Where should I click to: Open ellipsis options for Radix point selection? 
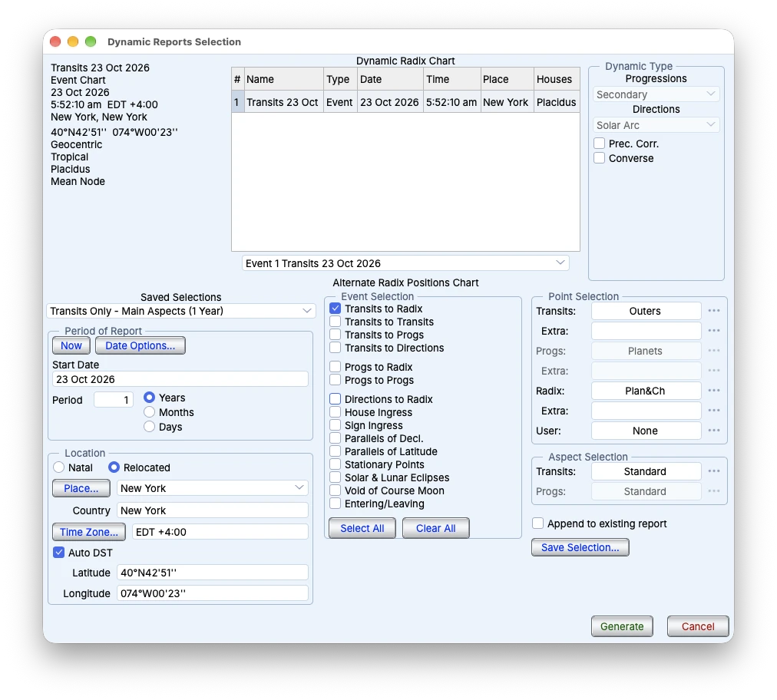click(x=713, y=391)
